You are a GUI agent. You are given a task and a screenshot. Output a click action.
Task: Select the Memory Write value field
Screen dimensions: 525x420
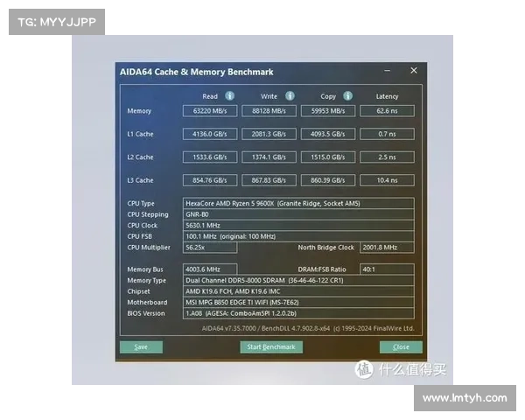coord(269,111)
